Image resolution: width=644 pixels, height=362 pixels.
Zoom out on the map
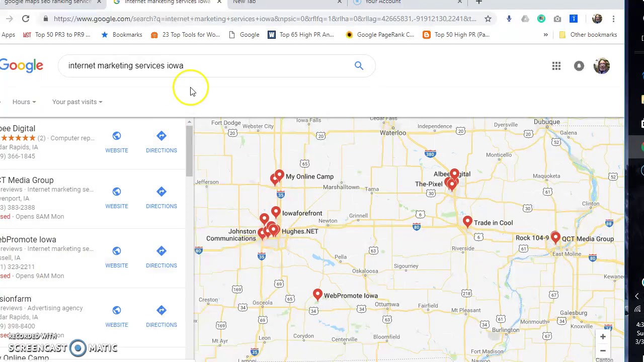[603, 351]
